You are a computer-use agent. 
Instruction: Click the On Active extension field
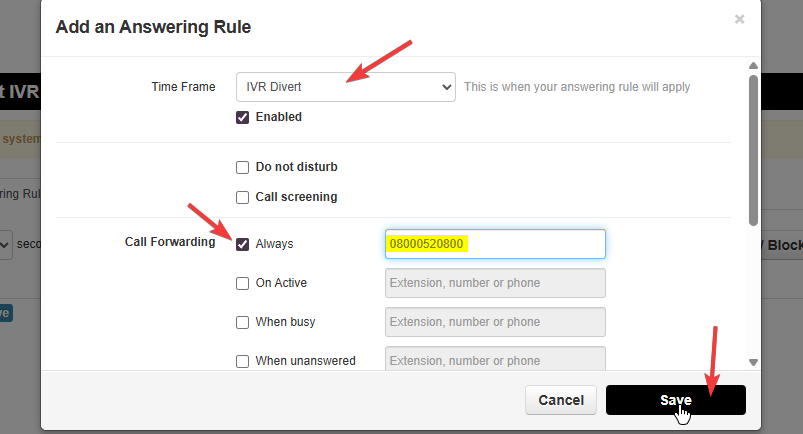[x=495, y=283]
